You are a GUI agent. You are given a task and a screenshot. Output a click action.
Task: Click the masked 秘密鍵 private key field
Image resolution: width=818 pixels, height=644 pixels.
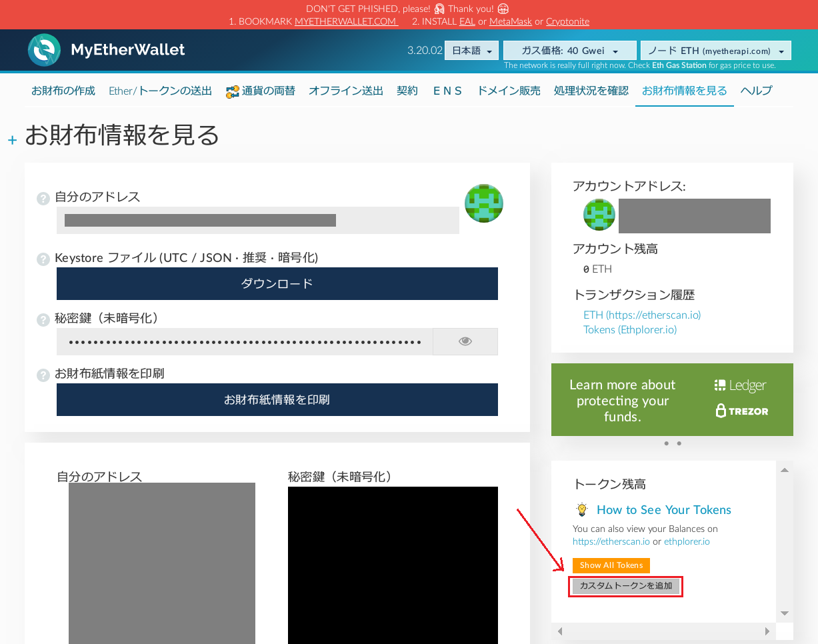coord(245,341)
